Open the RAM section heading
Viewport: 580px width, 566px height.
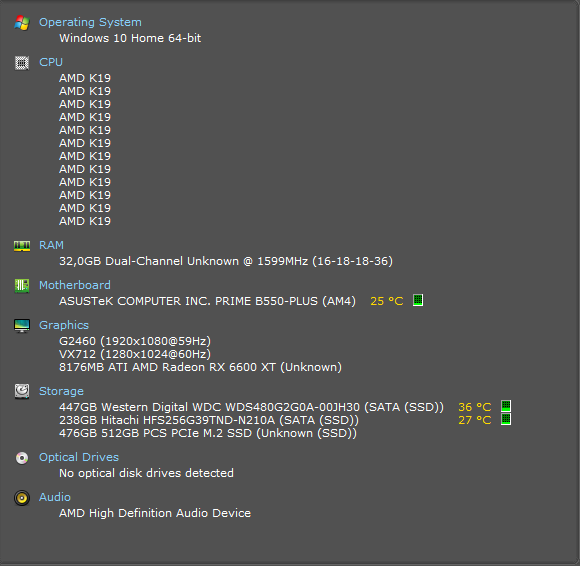(x=51, y=245)
